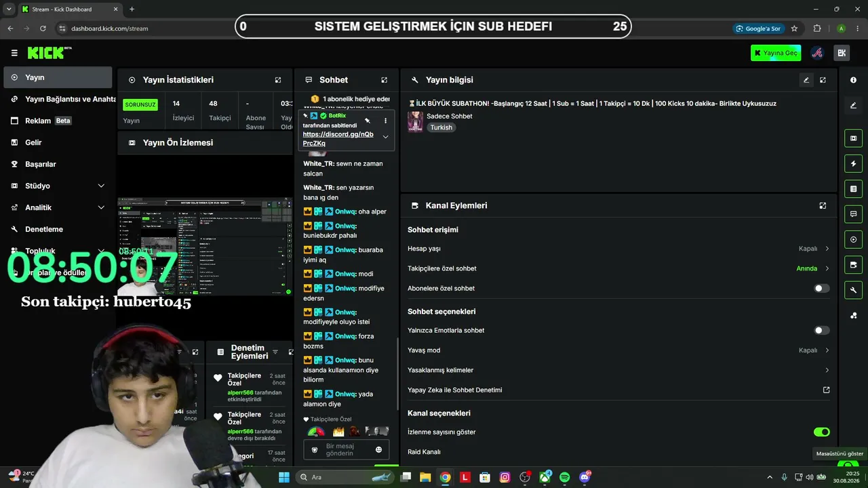The width and height of the screenshot is (868, 488).
Task: Toggle the list widget in the right rail
Action: pos(853,188)
